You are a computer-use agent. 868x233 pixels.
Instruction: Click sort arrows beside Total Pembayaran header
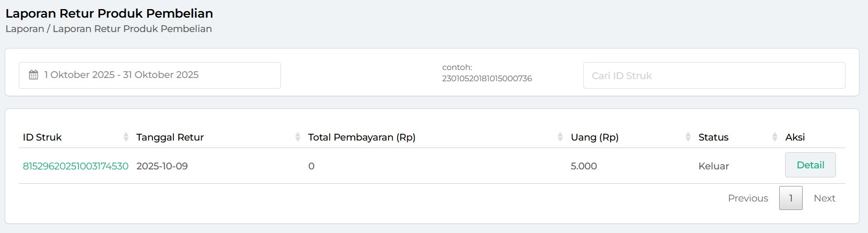click(560, 137)
